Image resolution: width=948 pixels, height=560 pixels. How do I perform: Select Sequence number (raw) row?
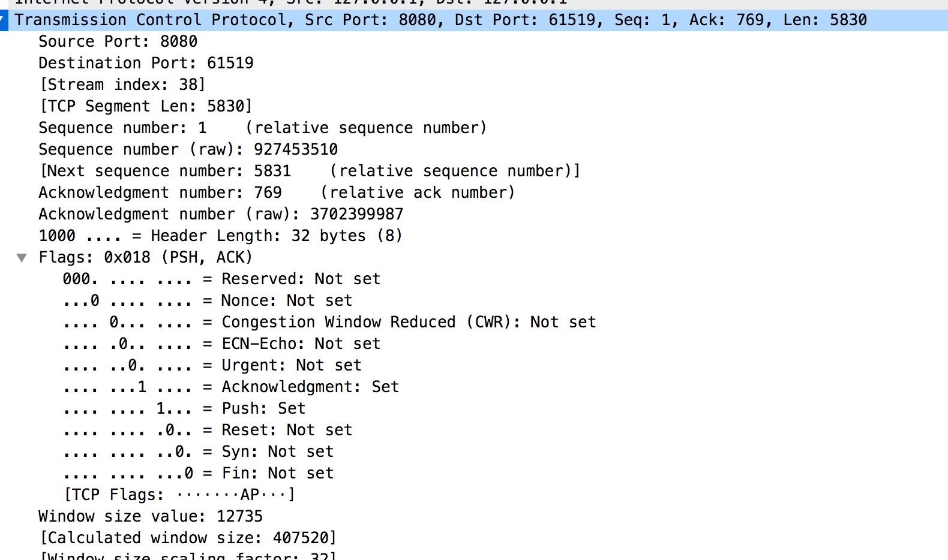click(x=188, y=150)
